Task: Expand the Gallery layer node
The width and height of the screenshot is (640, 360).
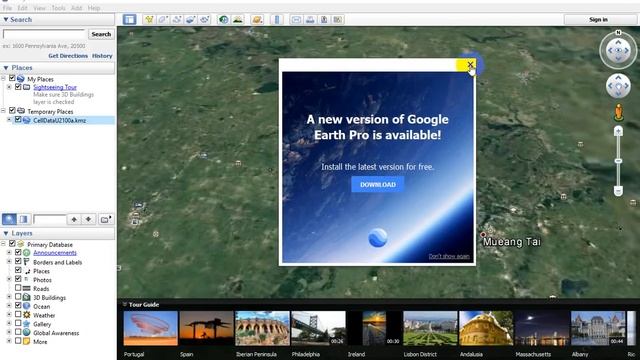Action: (9, 324)
